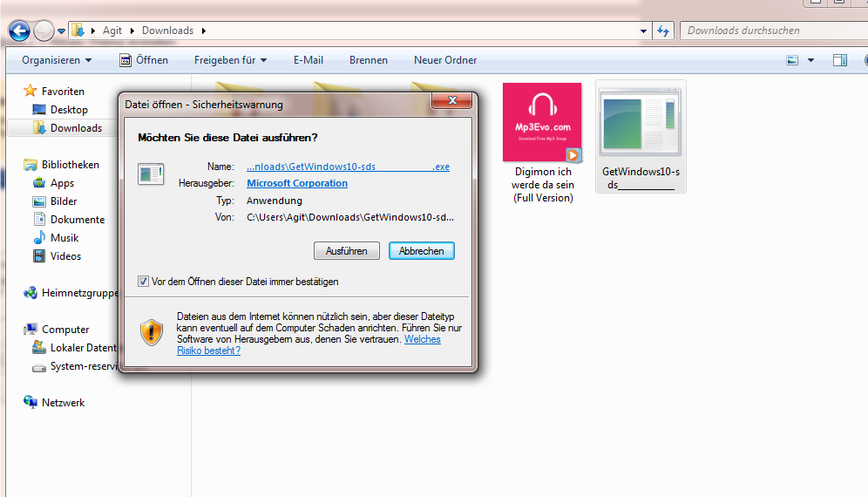This screenshot has width=868, height=497.
Task: Toggle the preview pane icon
Action: click(x=840, y=60)
